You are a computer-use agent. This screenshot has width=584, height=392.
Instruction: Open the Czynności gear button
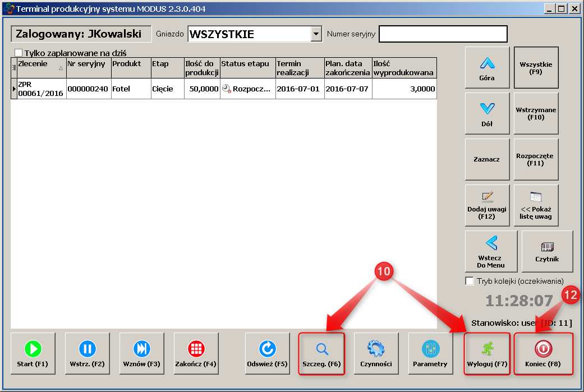click(x=376, y=353)
